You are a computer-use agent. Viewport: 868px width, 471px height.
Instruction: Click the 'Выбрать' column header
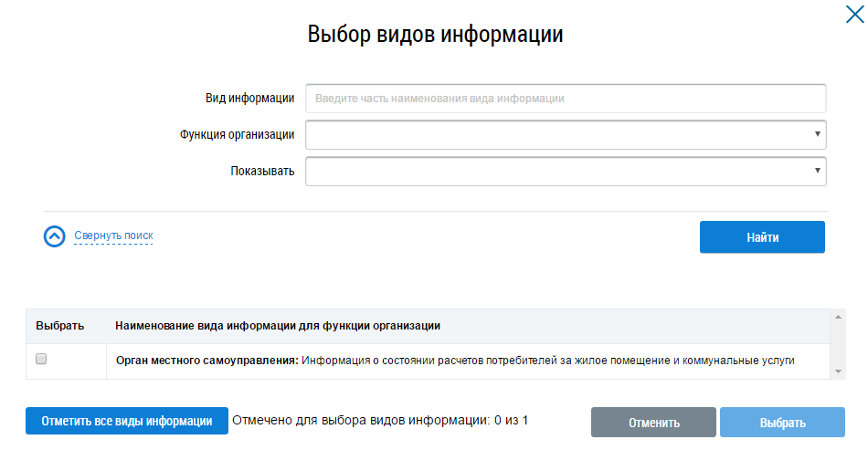point(60,325)
